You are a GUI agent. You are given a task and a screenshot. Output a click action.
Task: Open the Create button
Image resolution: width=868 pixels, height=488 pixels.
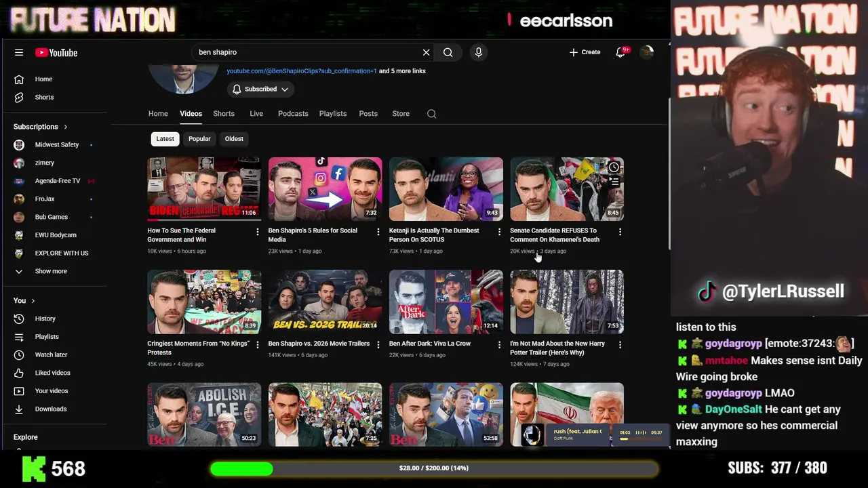pyautogui.click(x=585, y=52)
